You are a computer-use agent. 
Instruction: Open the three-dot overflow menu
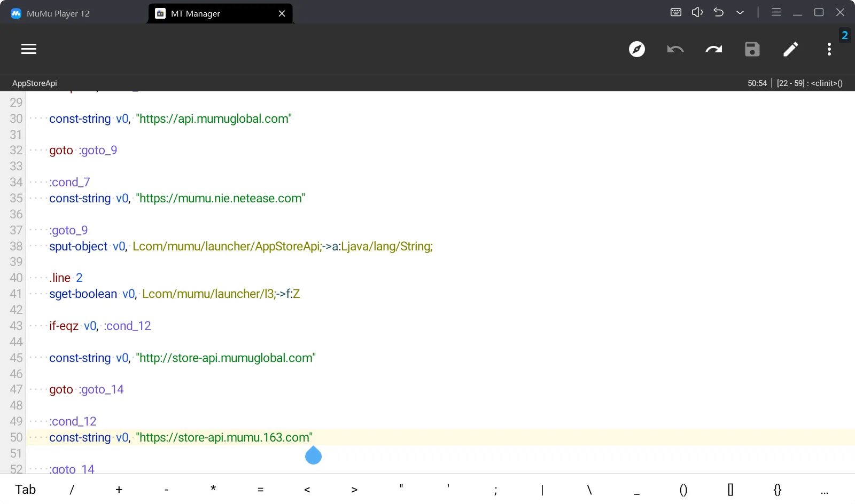coord(829,49)
